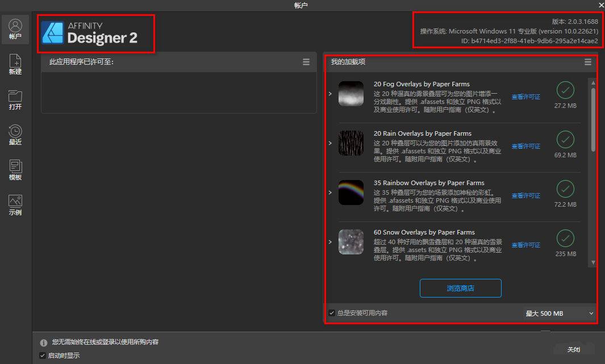Screen dimensions: 605x364
Task: Click the title 60 Snow Overlays by Paper Farms
Action: tap(424, 232)
